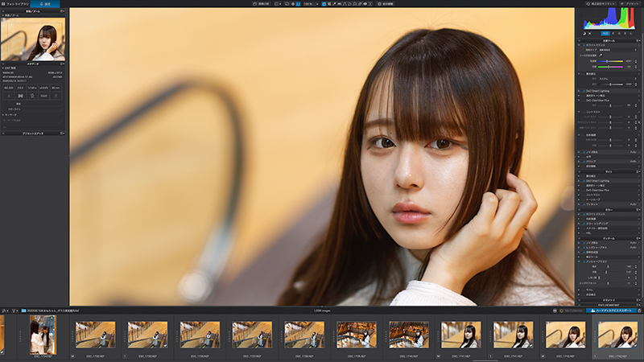The width and height of the screenshot is (644, 362).
Task: Collapse DxO ClearView Plus in essential tools
Action: [579, 100]
